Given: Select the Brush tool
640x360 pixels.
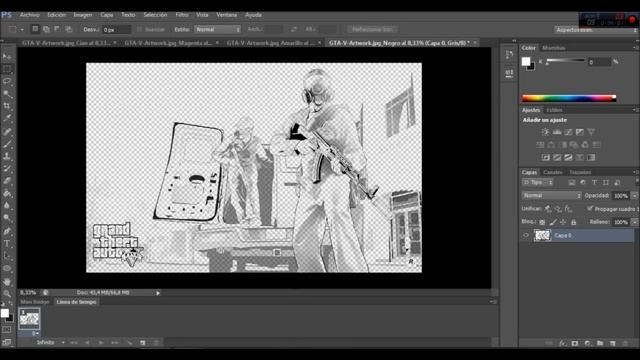Looking at the screenshot, I should coord(7,144).
